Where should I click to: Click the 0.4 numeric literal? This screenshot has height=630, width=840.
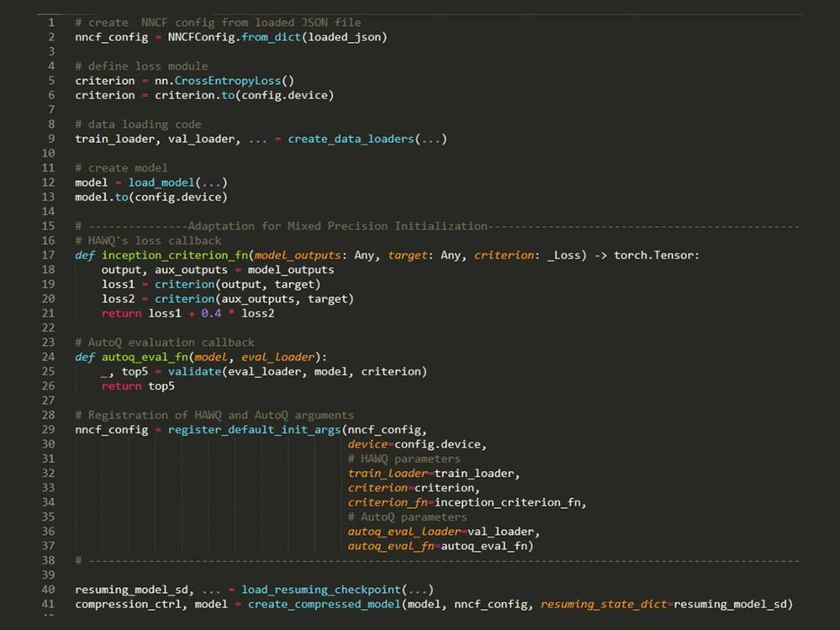[210, 314]
